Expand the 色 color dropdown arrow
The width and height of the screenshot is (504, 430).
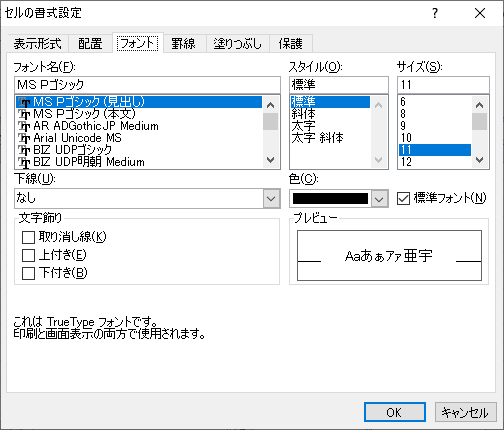[x=379, y=199]
